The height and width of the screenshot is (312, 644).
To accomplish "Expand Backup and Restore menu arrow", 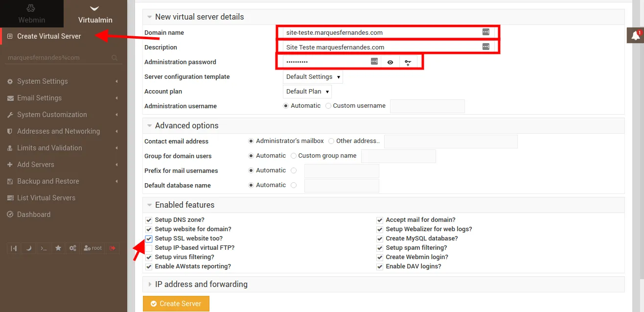I will [116, 181].
